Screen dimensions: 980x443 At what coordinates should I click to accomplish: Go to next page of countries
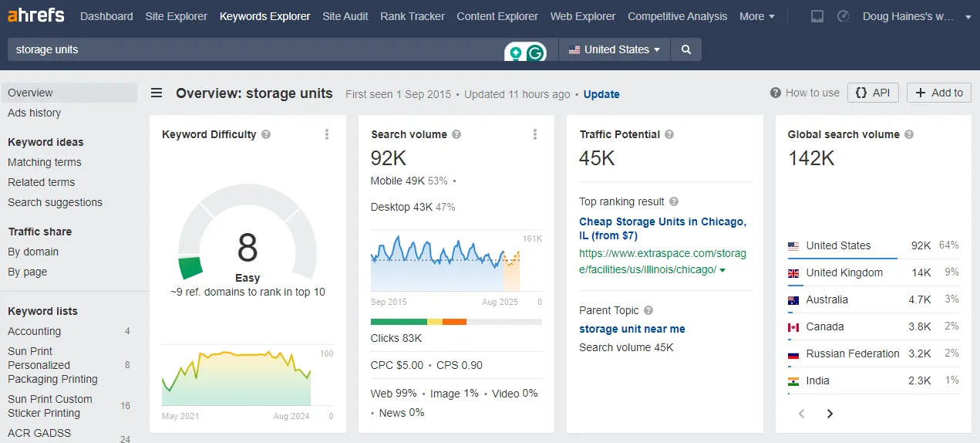[x=830, y=414]
